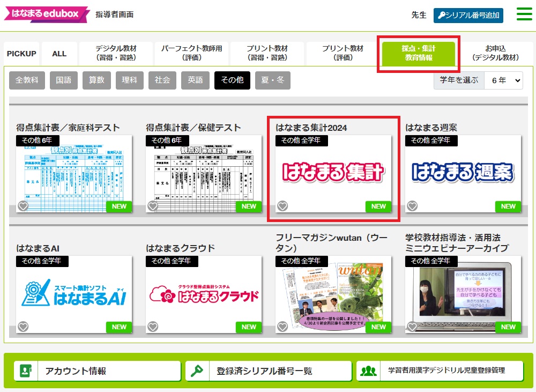Image resolution: width=536 pixels, height=392 pixels.
Task: Click NEW badge on はなまる集計2024 card
Action: (x=378, y=206)
